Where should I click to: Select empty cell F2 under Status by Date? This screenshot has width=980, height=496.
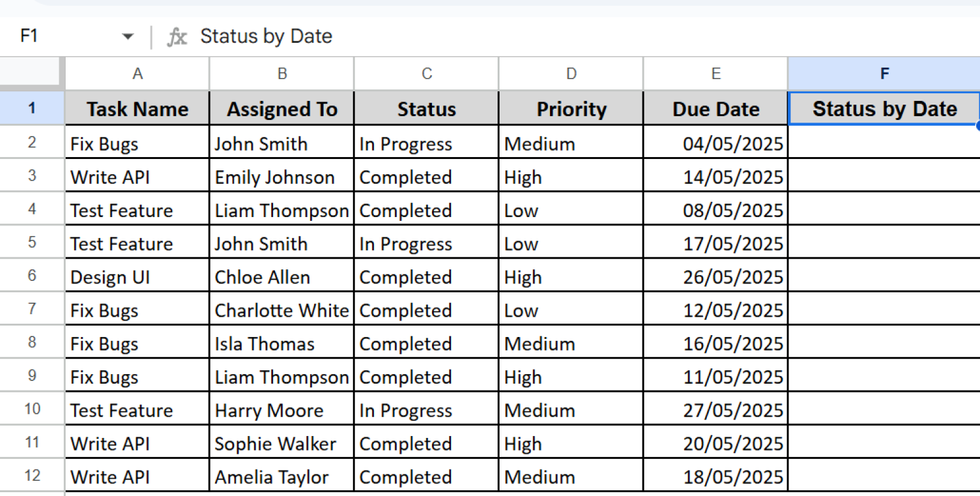click(884, 143)
